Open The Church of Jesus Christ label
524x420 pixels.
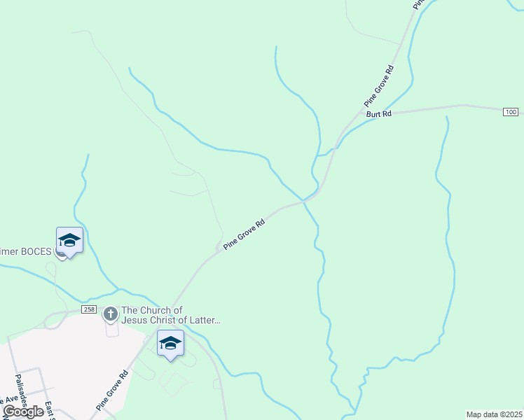coord(170,315)
